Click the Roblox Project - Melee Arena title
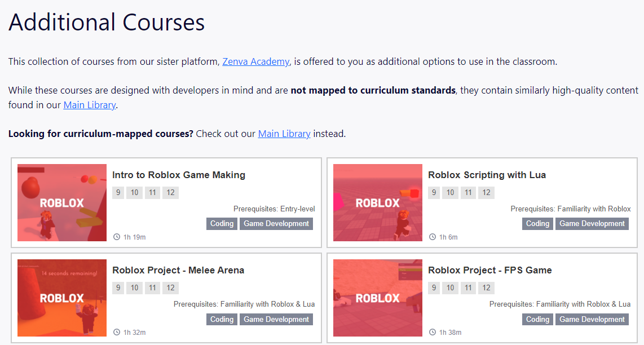 point(178,270)
